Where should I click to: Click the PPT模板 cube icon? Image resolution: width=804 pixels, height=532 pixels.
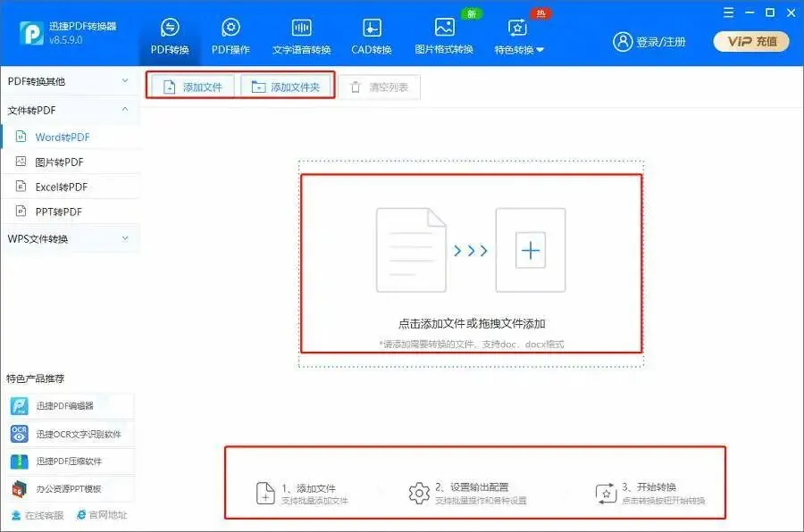click(20, 489)
